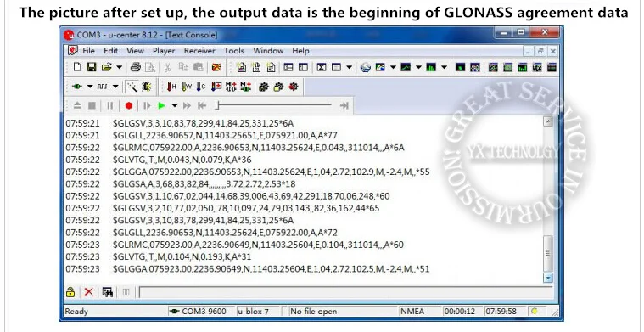Click the u-center logo icon beside File menu
The image size is (644, 332).
[73, 51]
